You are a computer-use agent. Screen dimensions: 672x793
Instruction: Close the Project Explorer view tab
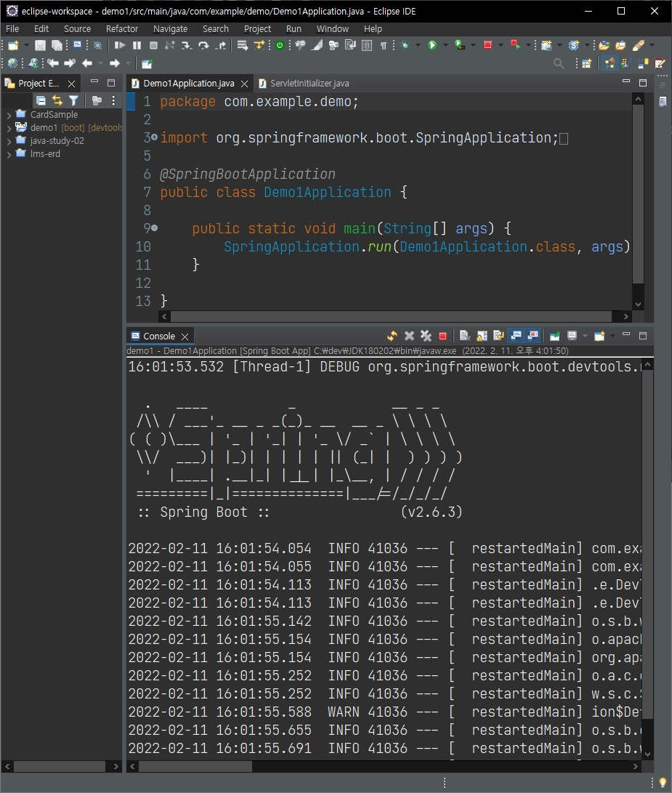(x=72, y=84)
